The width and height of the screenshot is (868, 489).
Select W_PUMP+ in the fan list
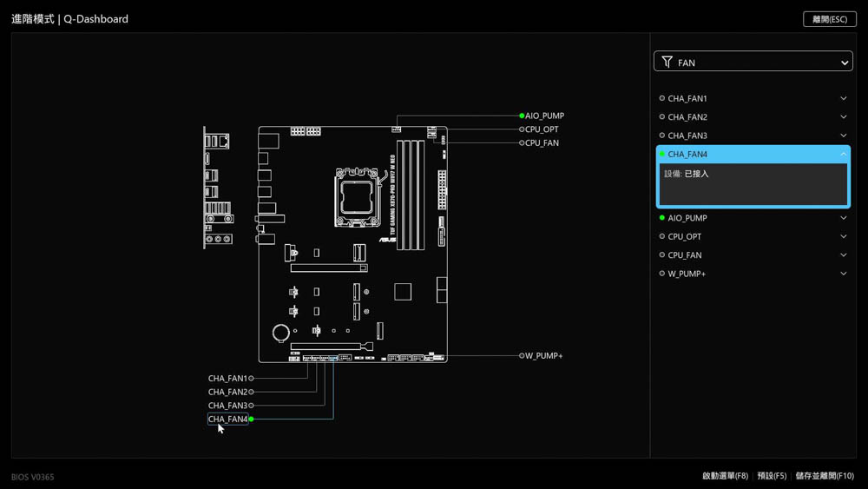click(x=686, y=274)
